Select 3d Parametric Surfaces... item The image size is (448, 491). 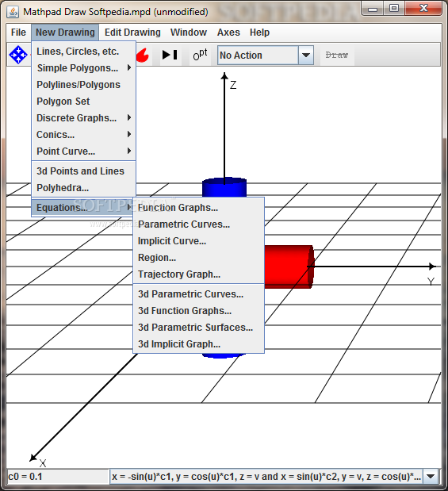[199, 327]
